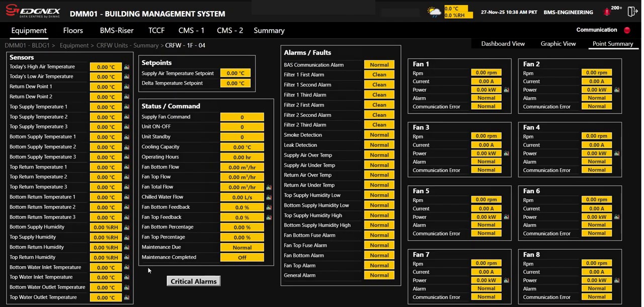Viewport: 644px width, 307px height.
Task: Open trend icon for Bottom Supply Temperature 2
Action: click(x=127, y=147)
